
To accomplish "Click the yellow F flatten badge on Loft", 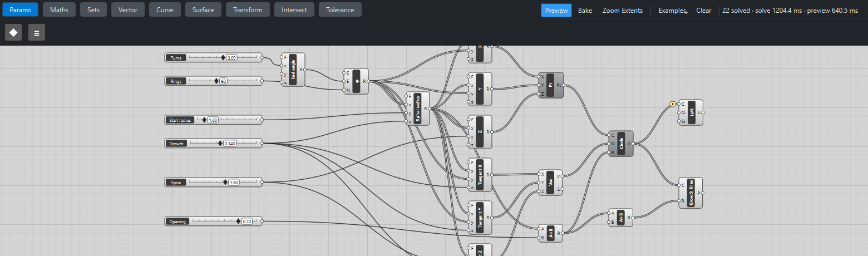I will 673,104.
